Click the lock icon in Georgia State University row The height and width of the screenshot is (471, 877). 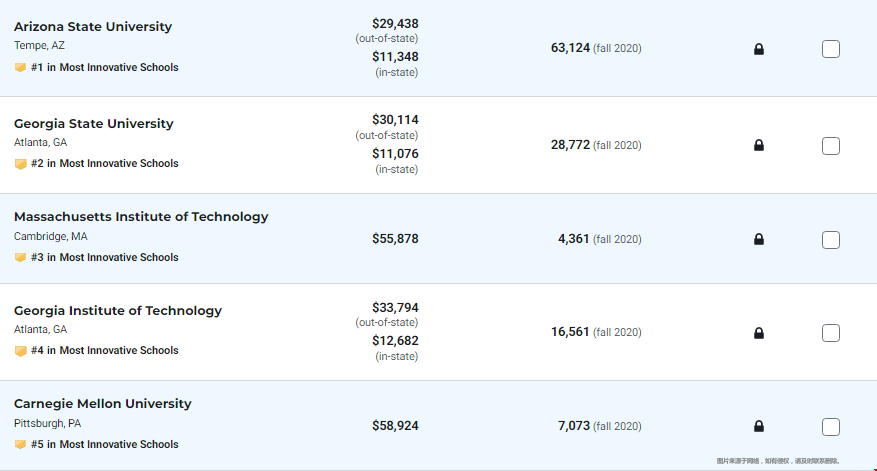(758, 145)
